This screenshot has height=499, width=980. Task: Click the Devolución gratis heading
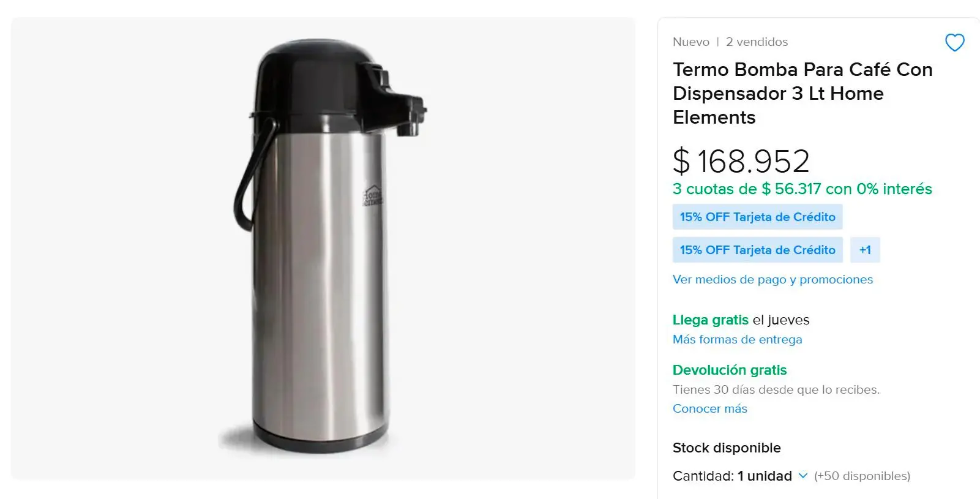point(730,370)
